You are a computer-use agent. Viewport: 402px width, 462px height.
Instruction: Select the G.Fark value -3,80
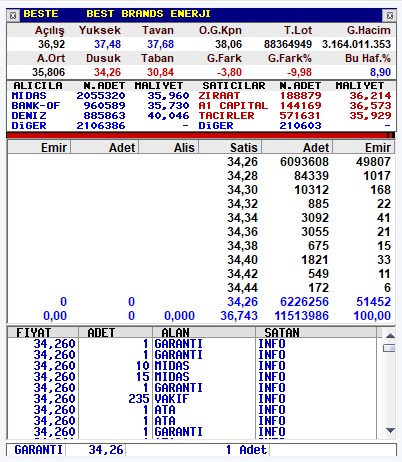pyautogui.click(x=229, y=72)
